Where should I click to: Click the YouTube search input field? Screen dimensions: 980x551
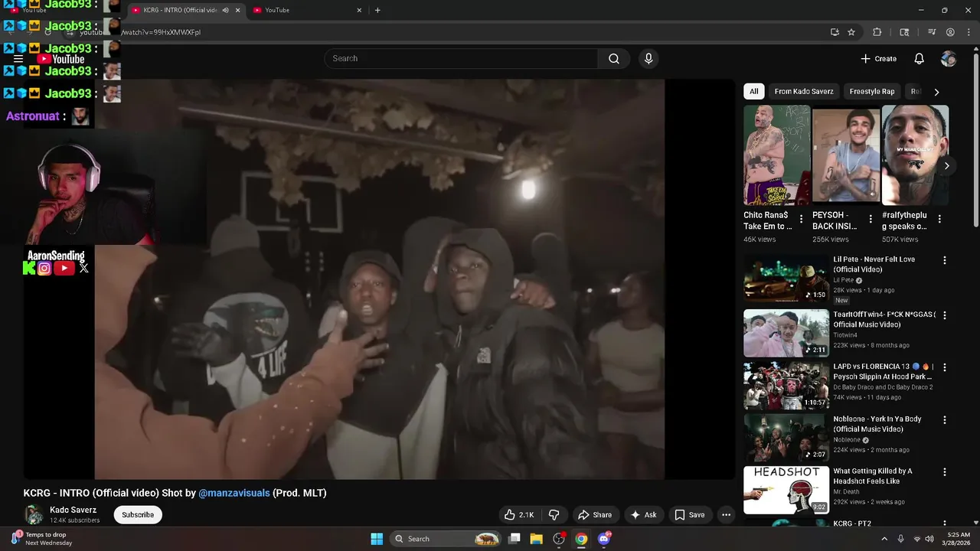click(x=461, y=59)
